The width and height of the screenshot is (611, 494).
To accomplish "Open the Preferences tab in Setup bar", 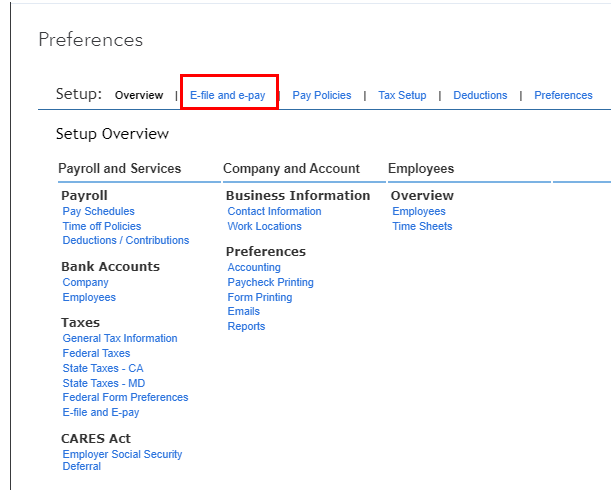I will click(x=563, y=96).
